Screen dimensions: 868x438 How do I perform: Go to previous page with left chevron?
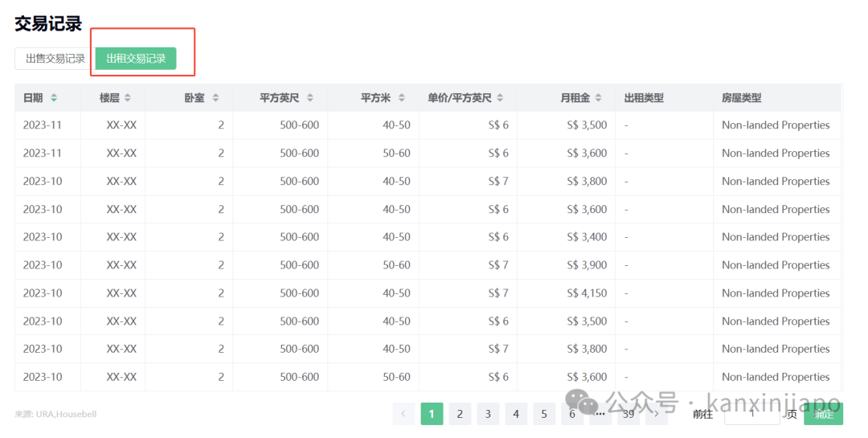[403, 414]
